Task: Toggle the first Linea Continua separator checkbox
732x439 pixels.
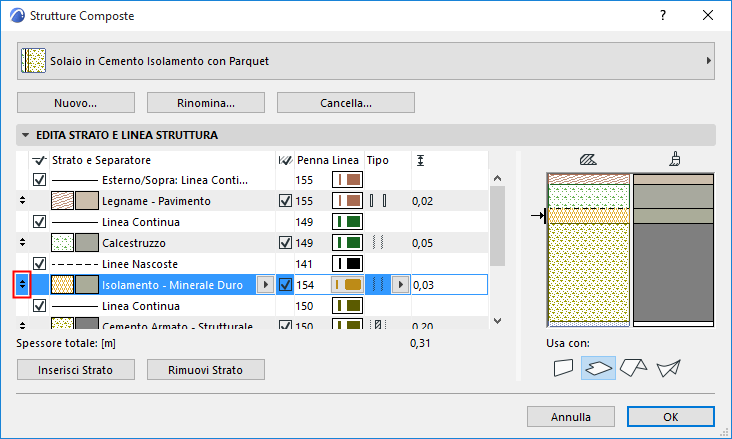Action: 39,221
